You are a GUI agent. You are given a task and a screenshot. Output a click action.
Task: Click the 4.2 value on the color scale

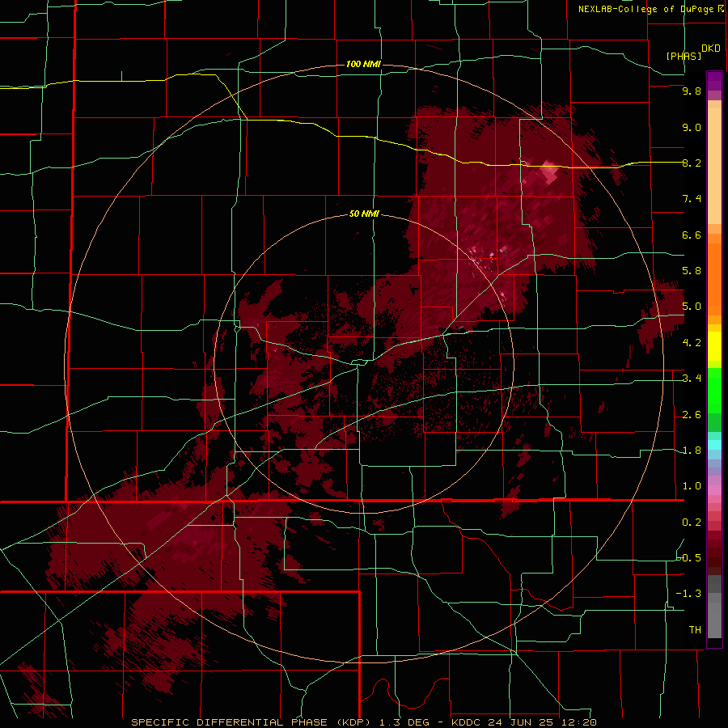point(692,343)
